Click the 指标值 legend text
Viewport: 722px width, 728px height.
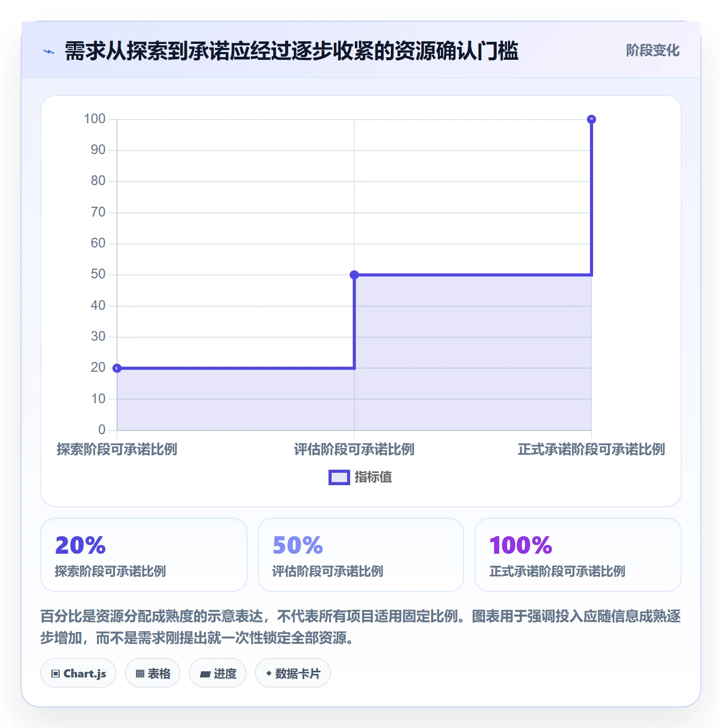(373, 477)
